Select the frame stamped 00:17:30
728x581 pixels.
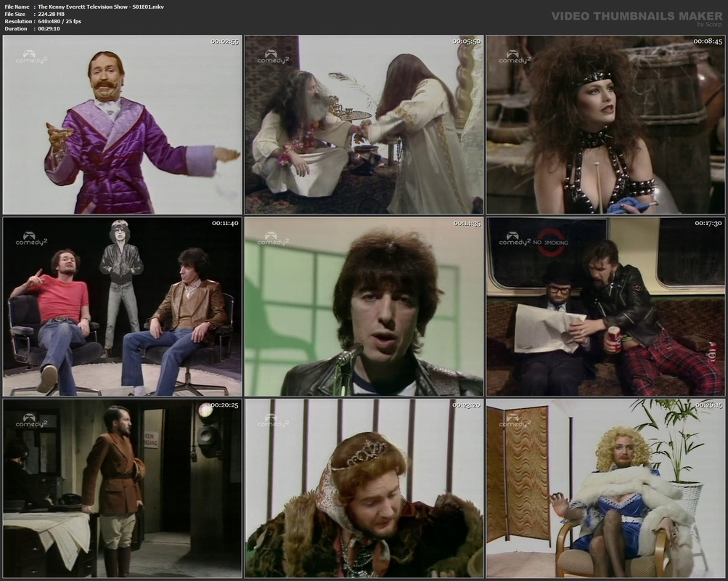[x=605, y=306]
